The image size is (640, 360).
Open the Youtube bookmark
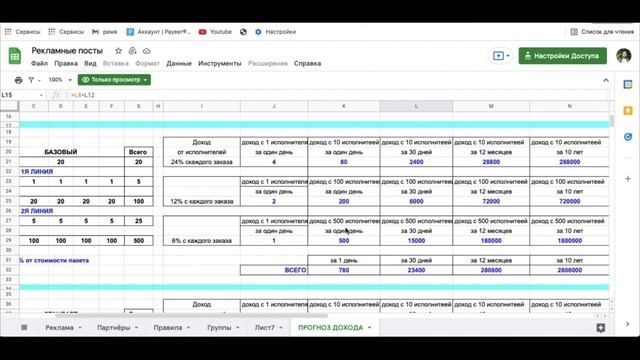(216, 31)
